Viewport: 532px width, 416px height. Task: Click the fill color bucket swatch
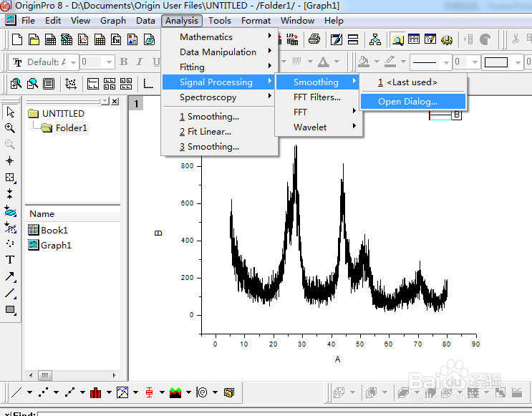[364, 62]
